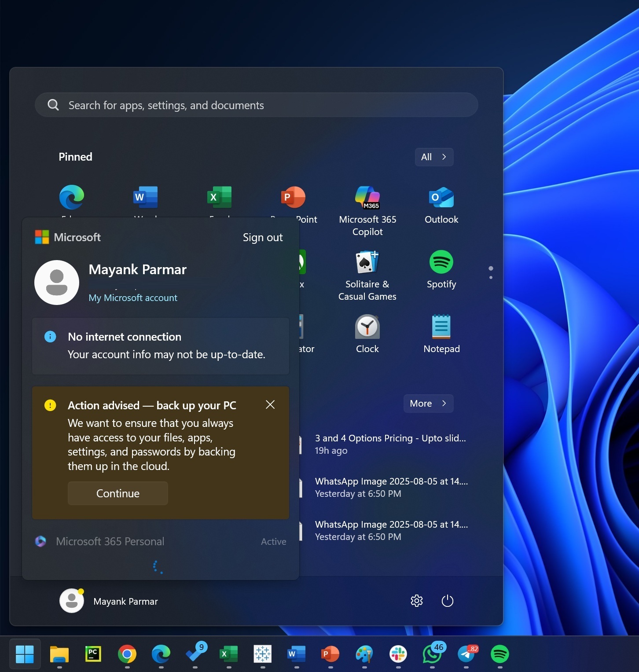The height and width of the screenshot is (672, 639).
Task: Open Microsoft Edge from pinned apps
Action: pos(72,197)
